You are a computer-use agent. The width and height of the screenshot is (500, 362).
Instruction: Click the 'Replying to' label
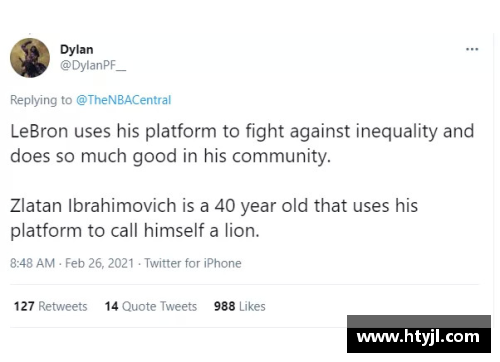tap(41, 100)
